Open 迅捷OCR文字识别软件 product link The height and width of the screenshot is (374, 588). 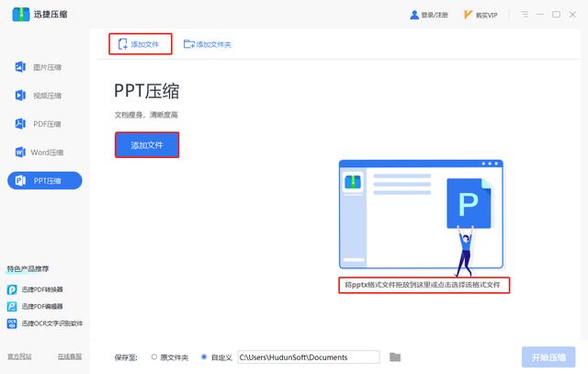coord(45,323)
